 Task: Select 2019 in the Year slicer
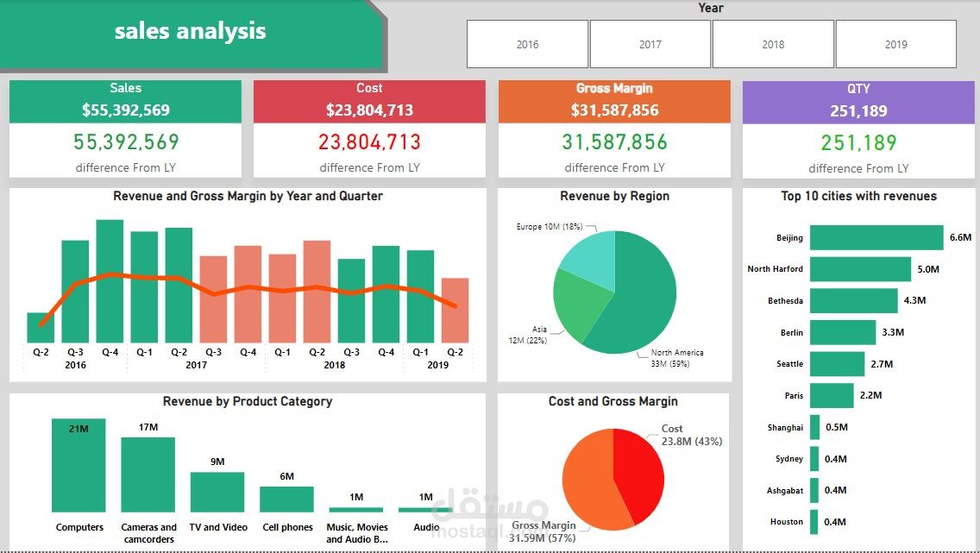click(895, 44)
